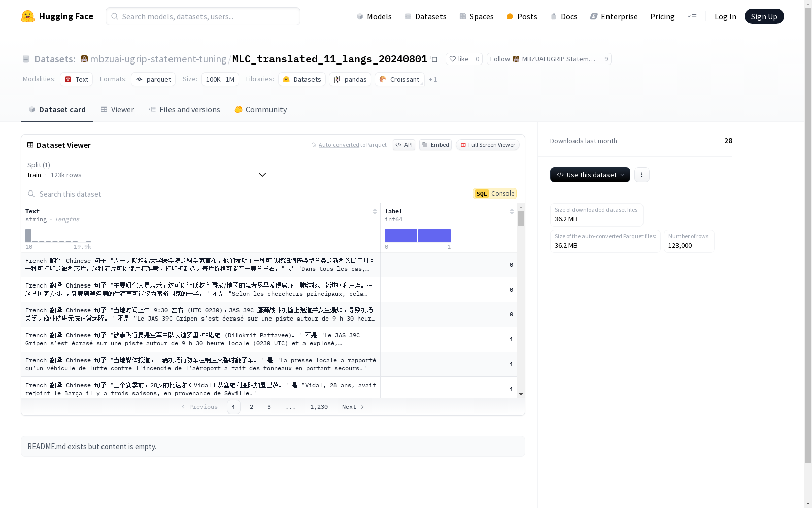Go to Datasets in the top navigation

(x=425, y=16)
